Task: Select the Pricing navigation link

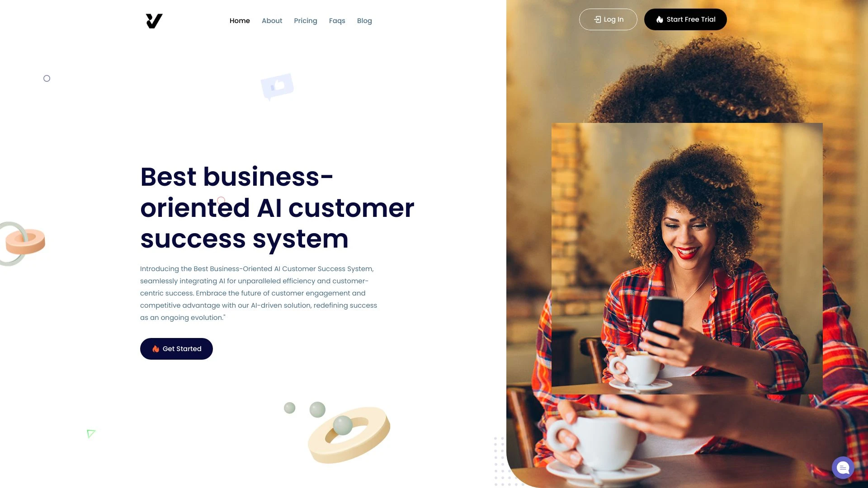Action: (x=305, y=20)
